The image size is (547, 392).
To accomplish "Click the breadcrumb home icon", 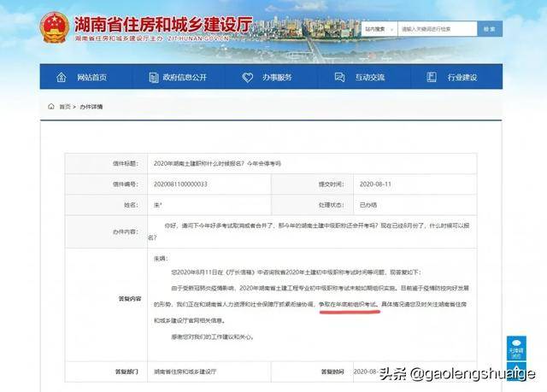I will click(x=52, y=107).
